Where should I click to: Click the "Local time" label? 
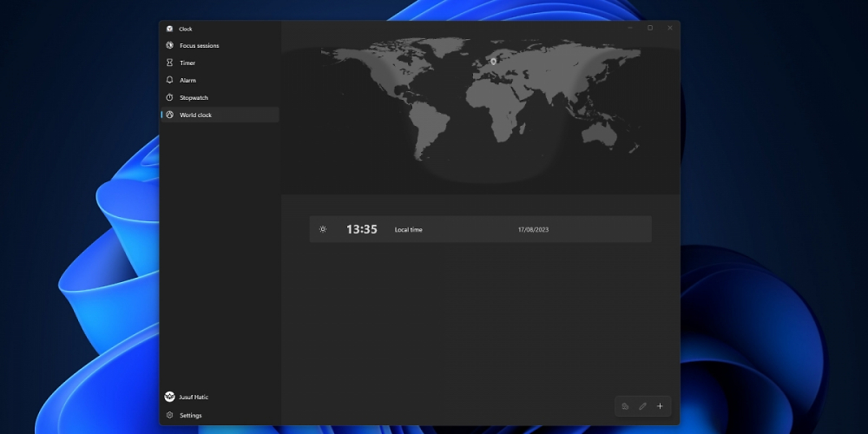click(409, 230)
